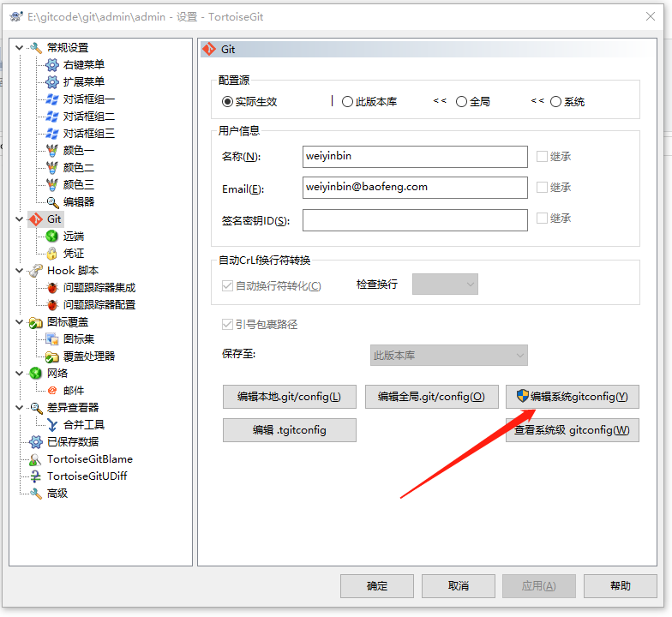
Task: Click the 图标覆盖 folder icon
Action: click(36, 322)
